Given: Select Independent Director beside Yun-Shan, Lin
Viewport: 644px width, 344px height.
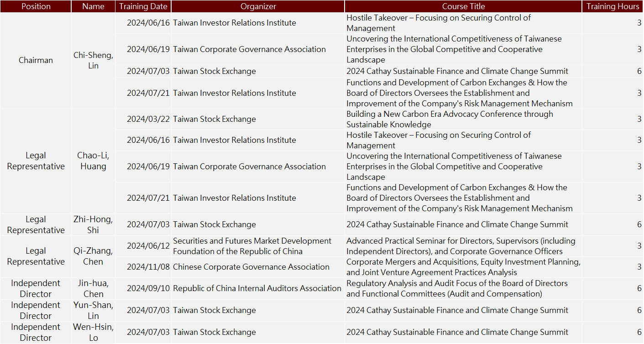Looking at the screenshot, I should 36,310.
